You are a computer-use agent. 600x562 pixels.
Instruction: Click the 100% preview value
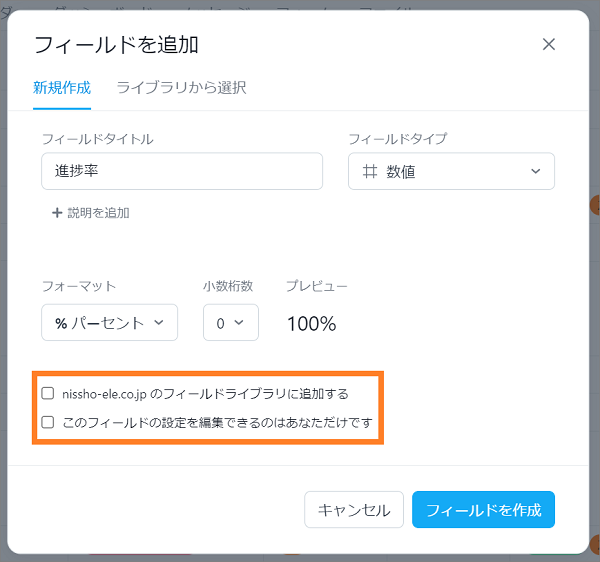(311, 324)
